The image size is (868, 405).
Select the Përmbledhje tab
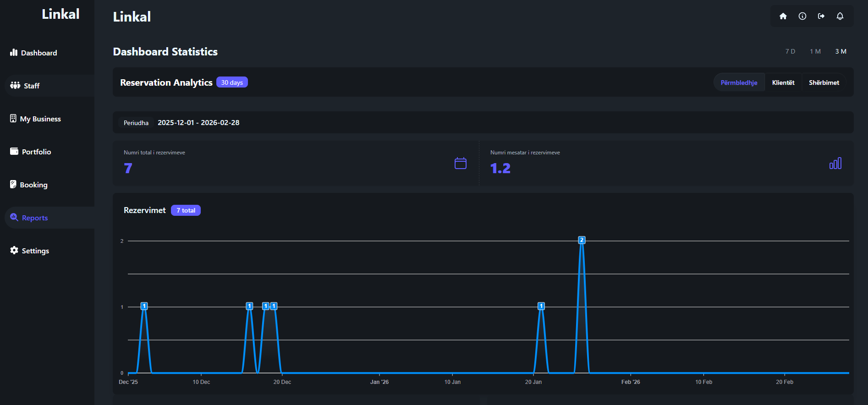(739, 82)
